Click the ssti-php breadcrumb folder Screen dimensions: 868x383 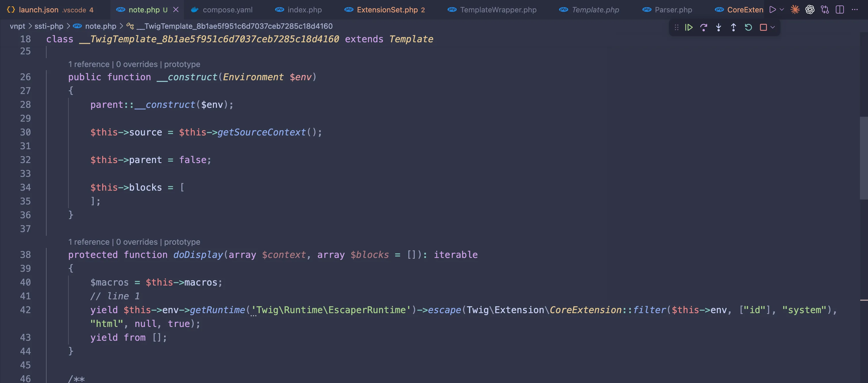coord(49,26)
